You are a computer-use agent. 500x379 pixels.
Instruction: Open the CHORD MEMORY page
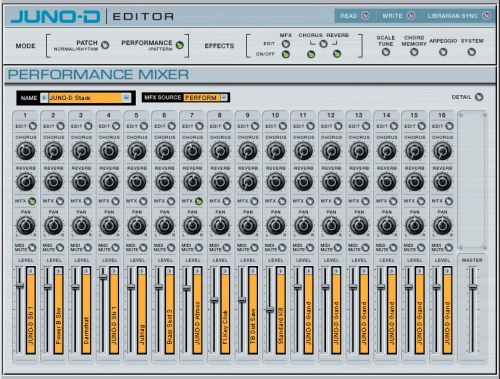(x=414, y=52)
